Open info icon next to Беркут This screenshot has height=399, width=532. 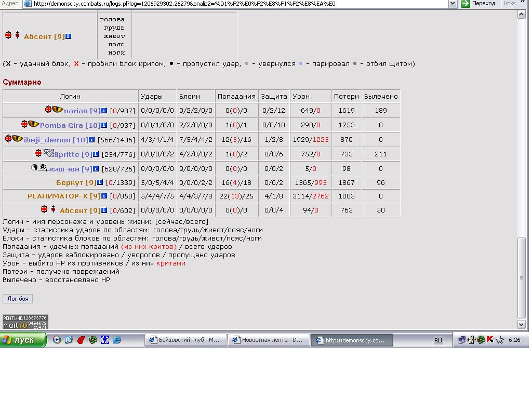pos(100,182)
